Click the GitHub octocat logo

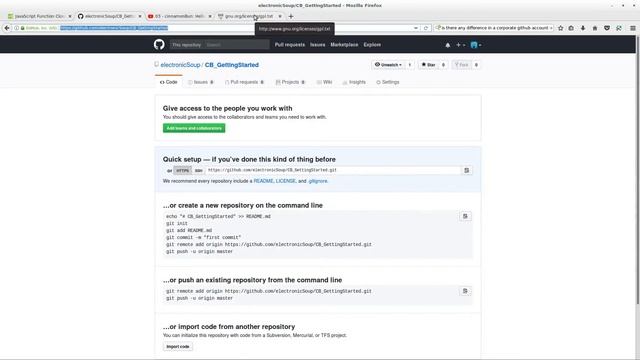(159, 44)
